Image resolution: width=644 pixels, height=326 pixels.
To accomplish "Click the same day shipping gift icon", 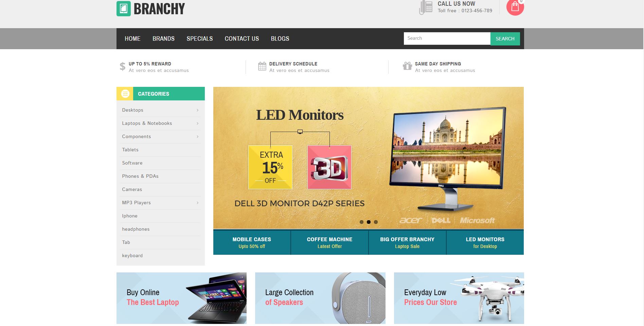I will pyautogui.click(x=407, y=66).
